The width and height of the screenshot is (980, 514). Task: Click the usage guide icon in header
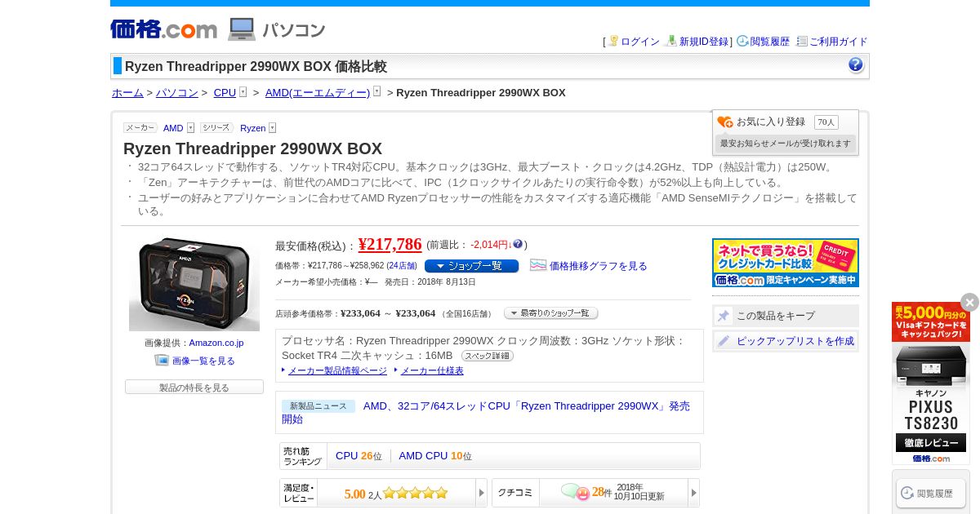point(802,41)
